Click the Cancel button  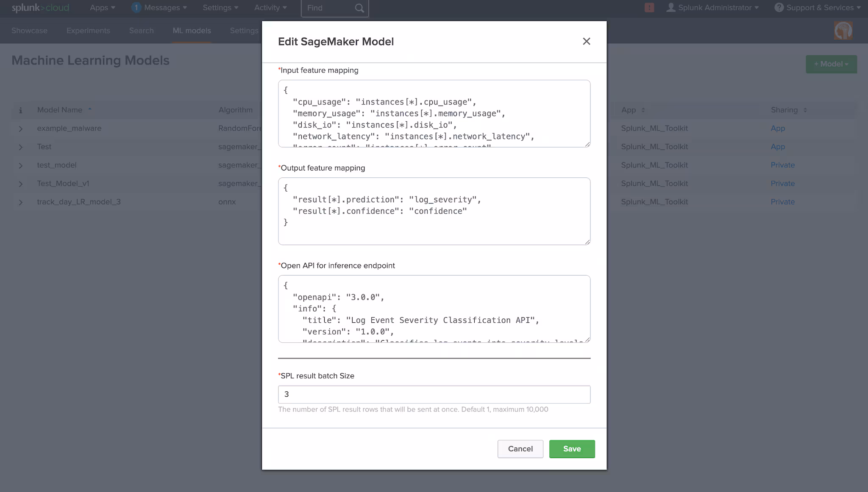point(520,449)
